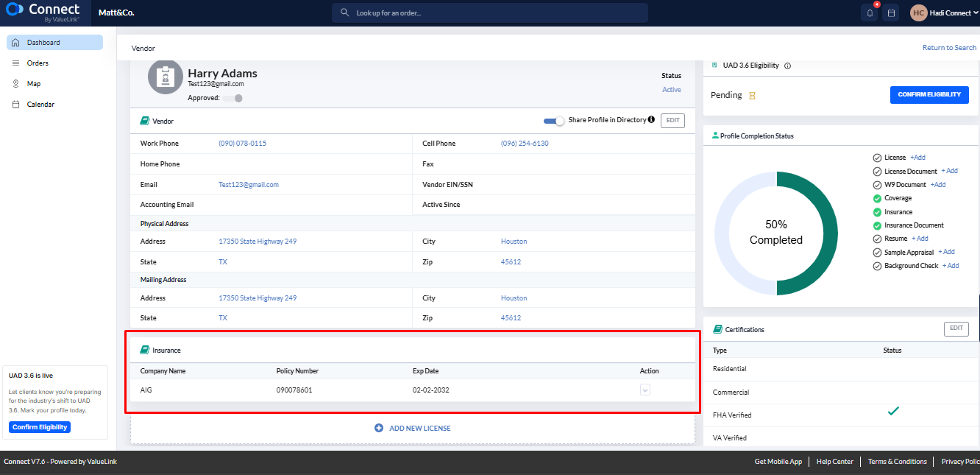Click the order lookup search field

[490, 13]
